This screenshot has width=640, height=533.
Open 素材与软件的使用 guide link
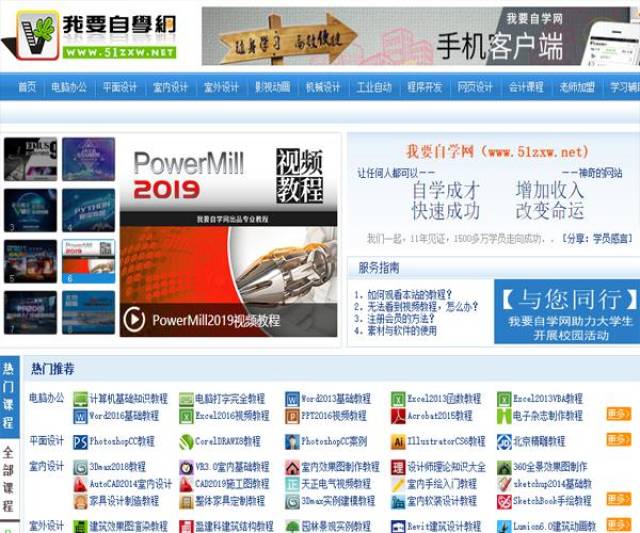point(402,331)
